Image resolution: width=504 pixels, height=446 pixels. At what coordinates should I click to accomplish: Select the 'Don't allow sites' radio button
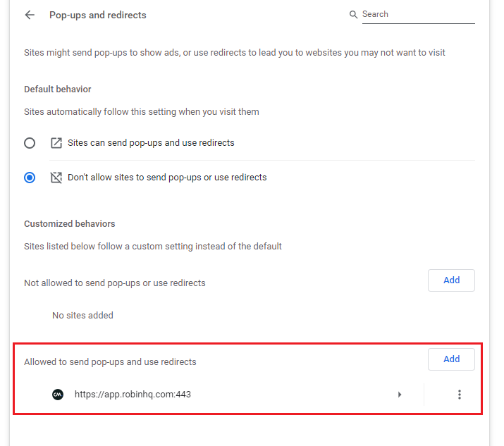tap(30, 178)
